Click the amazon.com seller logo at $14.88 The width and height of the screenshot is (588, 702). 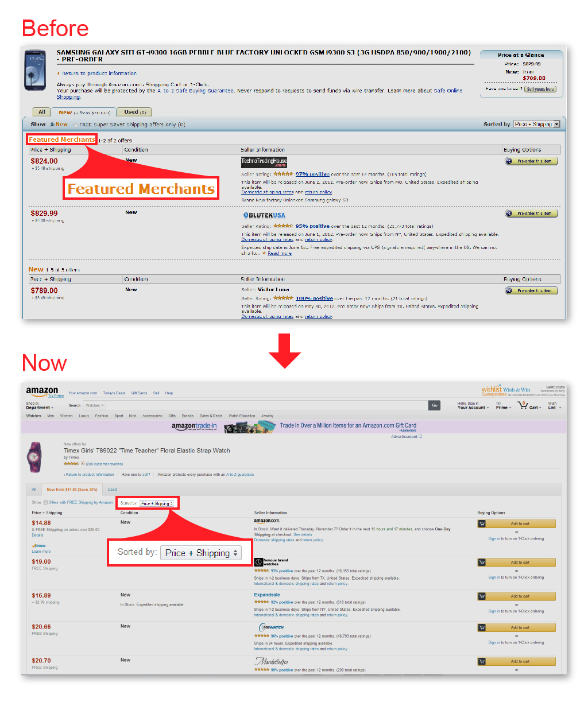267,521
